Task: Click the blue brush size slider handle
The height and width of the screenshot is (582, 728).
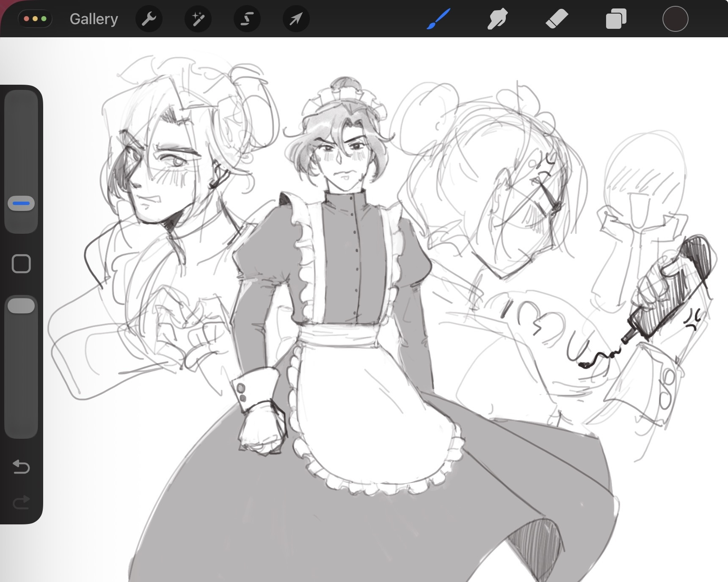Action: click(x=21, y=203)
